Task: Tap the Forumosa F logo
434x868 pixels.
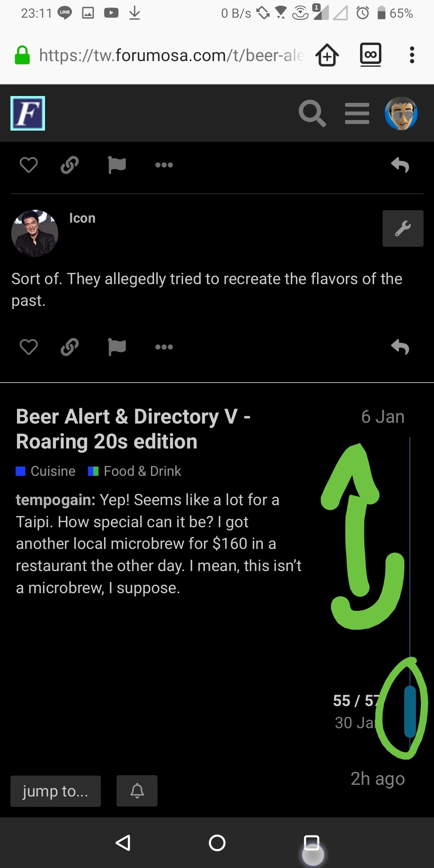Action: [x=28, y=113]
